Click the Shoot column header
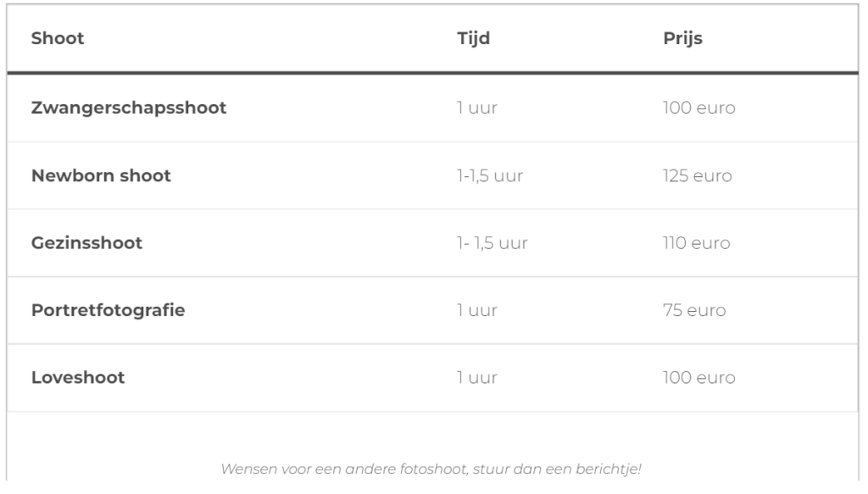 [x=58, y=39]
